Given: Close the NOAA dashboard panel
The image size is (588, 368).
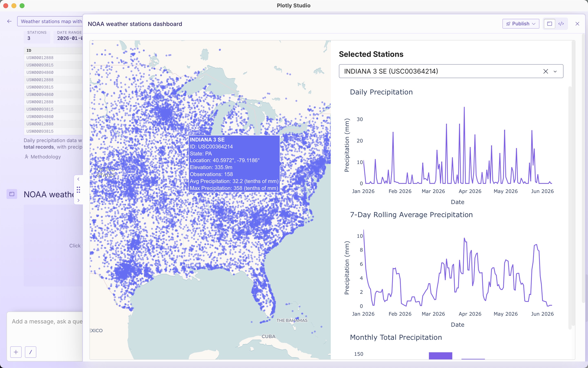Looking at the screenshot, I should [577, 24].
